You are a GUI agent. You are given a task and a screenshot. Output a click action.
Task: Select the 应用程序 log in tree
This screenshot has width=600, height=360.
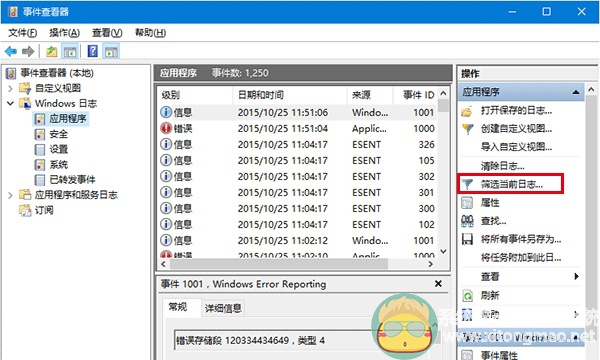[x=68, y=119]
